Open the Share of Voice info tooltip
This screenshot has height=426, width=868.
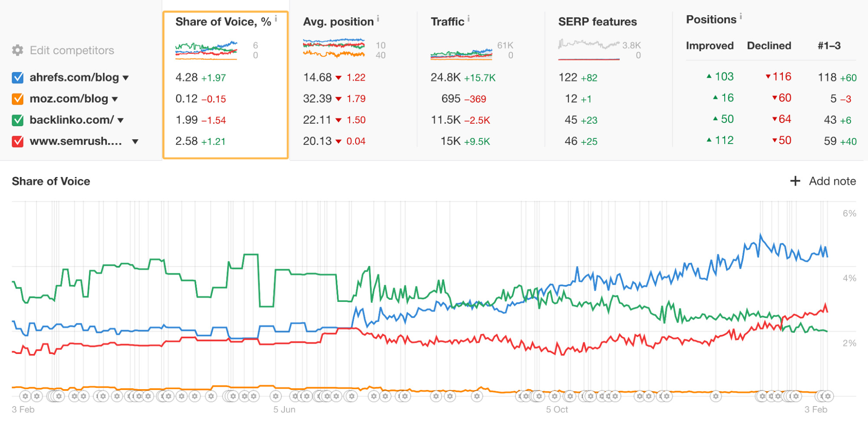coord(277,18)
